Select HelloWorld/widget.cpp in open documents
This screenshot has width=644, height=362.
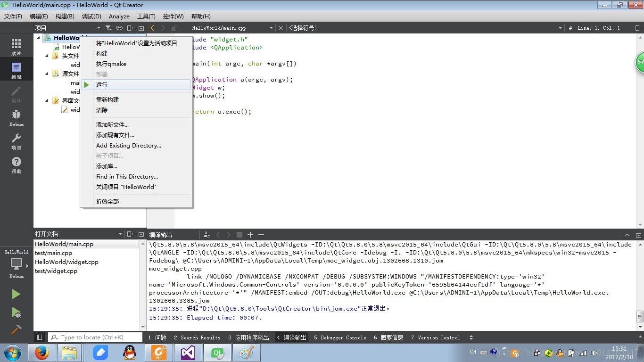click(x=87, y=262)
